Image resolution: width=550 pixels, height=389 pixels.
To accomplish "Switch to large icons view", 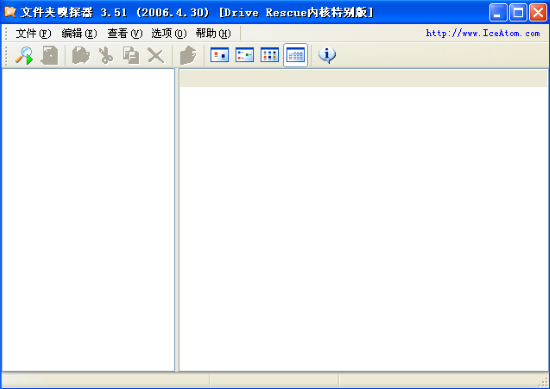I will click(220, 55).
